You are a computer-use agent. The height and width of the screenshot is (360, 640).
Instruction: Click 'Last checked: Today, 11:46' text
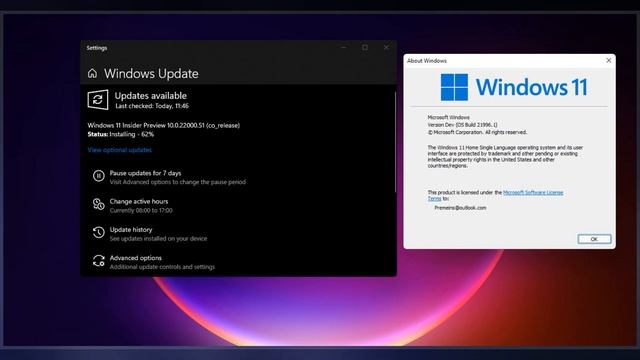tap(152, 106)
